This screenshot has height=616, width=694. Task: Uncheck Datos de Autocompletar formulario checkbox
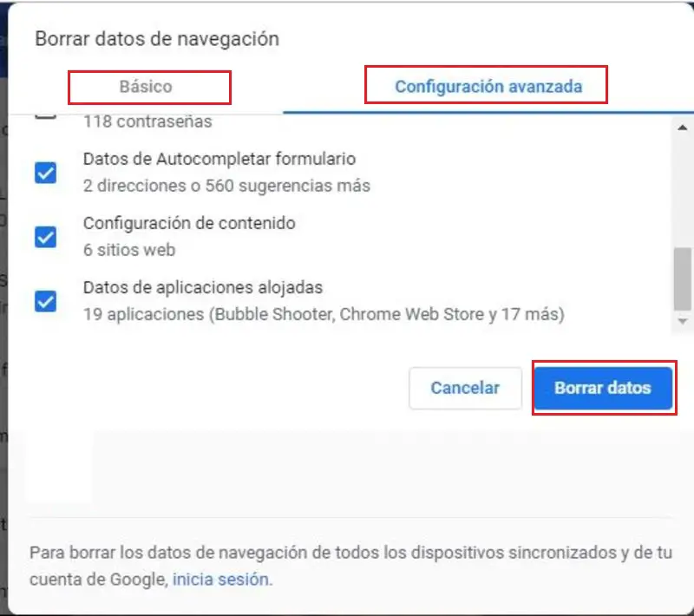pos(45,173)
